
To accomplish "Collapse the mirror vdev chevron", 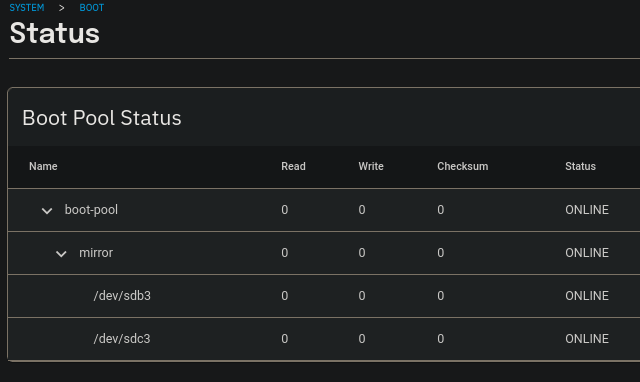I will 61,254.
